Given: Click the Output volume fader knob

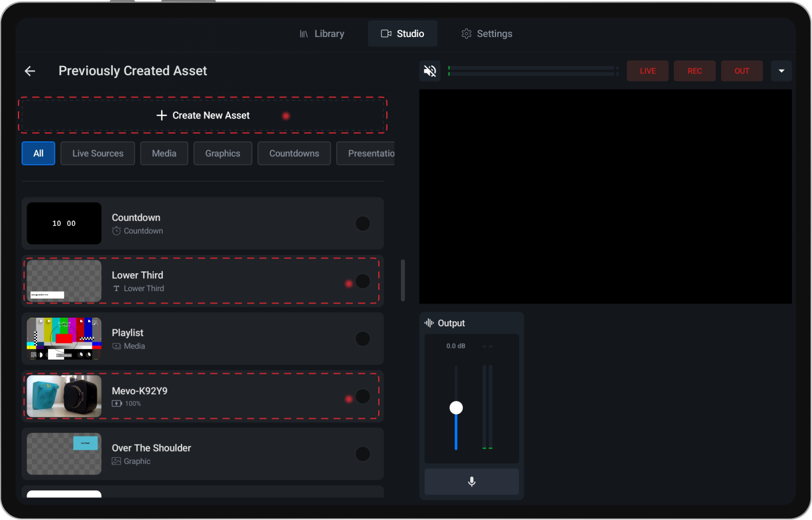Looking at the screenshot, I should 456,407.
